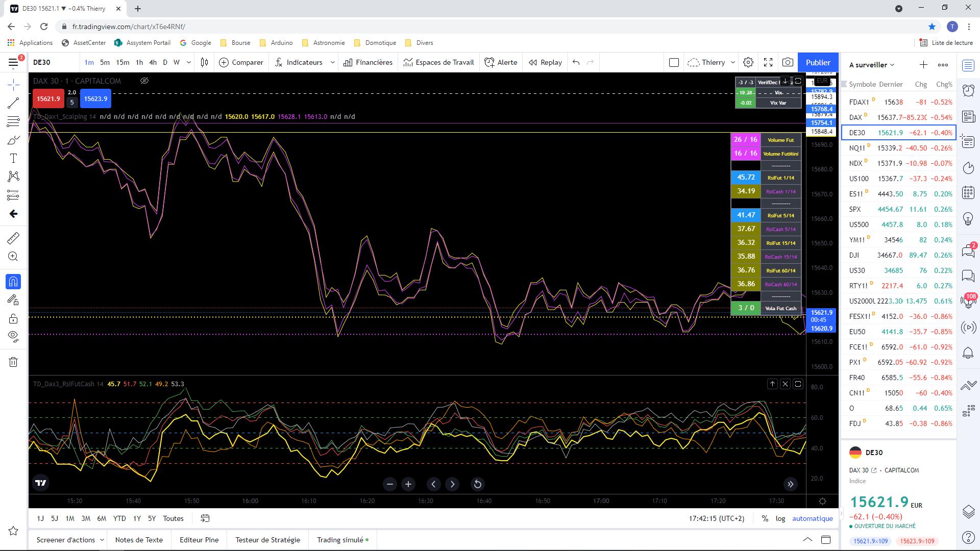Click the trash remove drawings icon
Screen dimensions: 980x551
coord(13,362)
